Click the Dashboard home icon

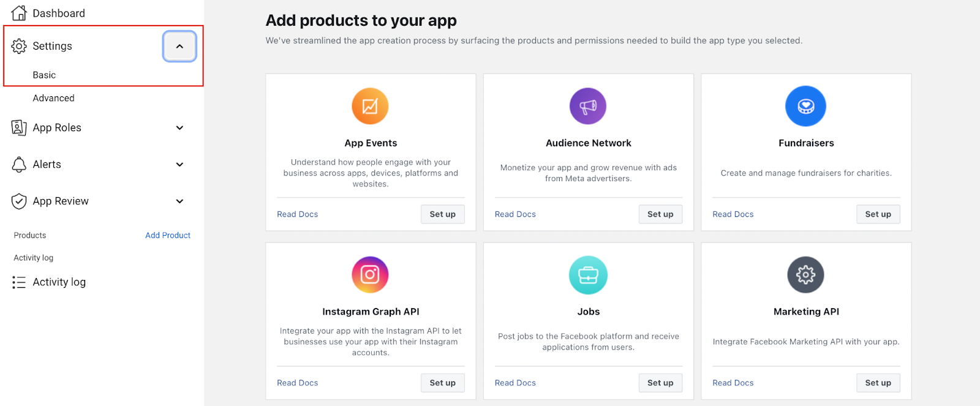(19, 13)
